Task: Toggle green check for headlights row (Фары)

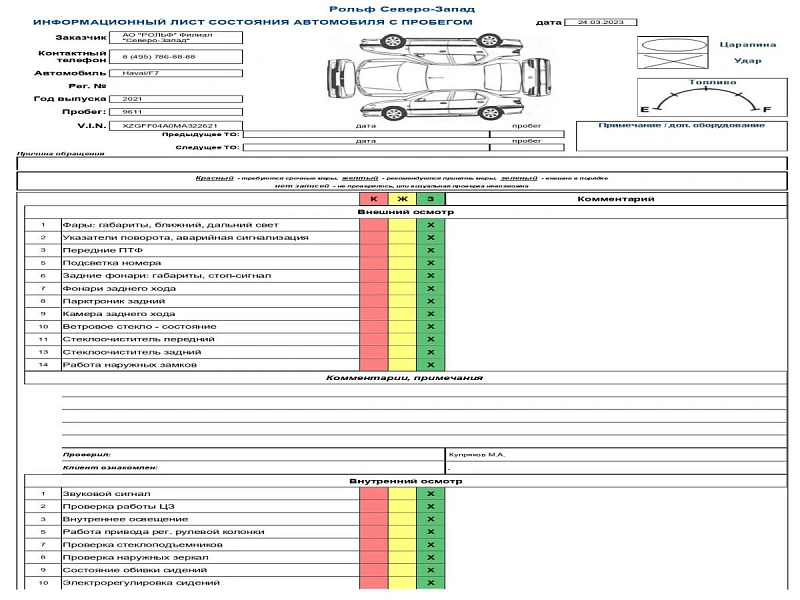Action: (430, 225)
